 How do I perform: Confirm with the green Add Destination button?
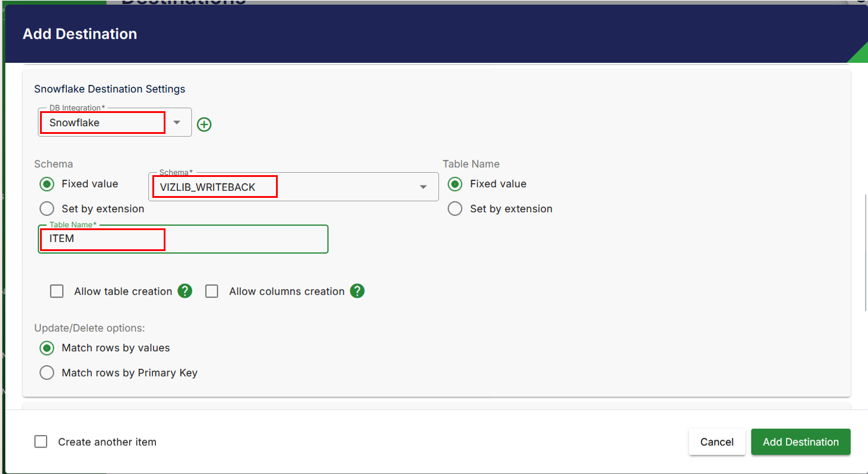pyautogui.click(x=800, y=442)
